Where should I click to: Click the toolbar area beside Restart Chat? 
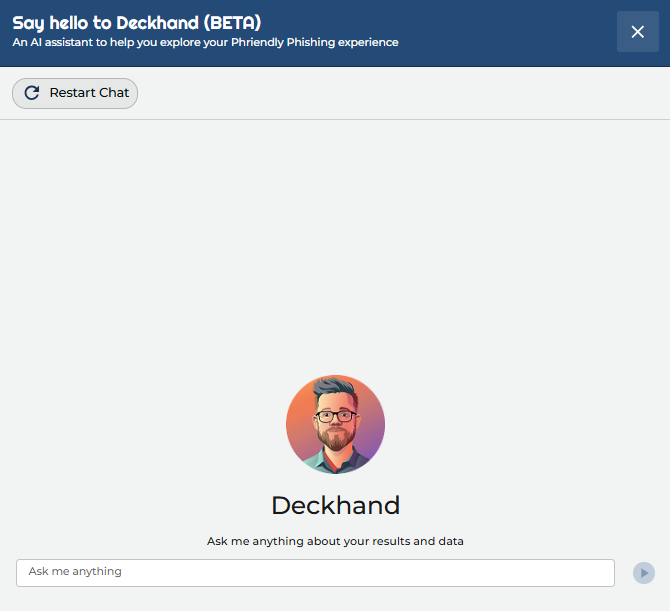pyautogui.click(x=400, y=93)
